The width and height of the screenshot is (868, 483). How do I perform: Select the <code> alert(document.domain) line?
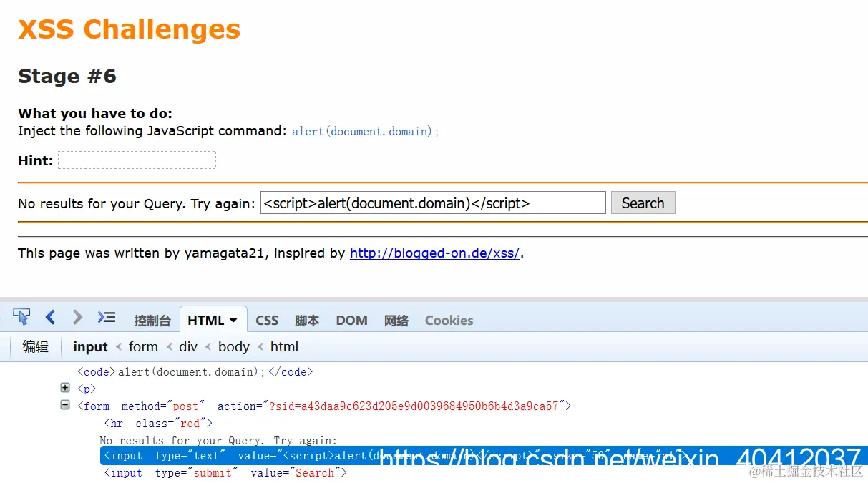pos(195,372)
